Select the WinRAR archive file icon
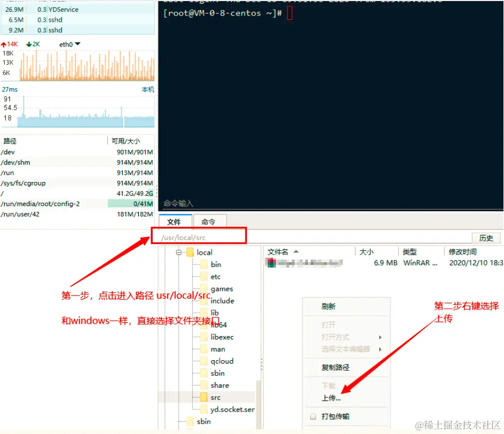Viewport: 504px width, 434px height. click(272, 263)
